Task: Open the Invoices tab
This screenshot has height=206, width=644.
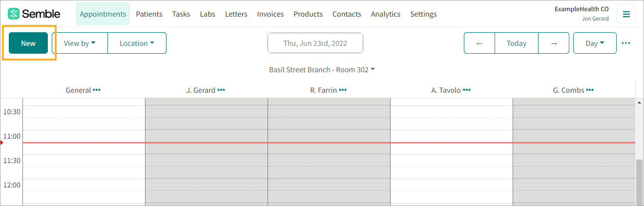Action: coord(270,14)
